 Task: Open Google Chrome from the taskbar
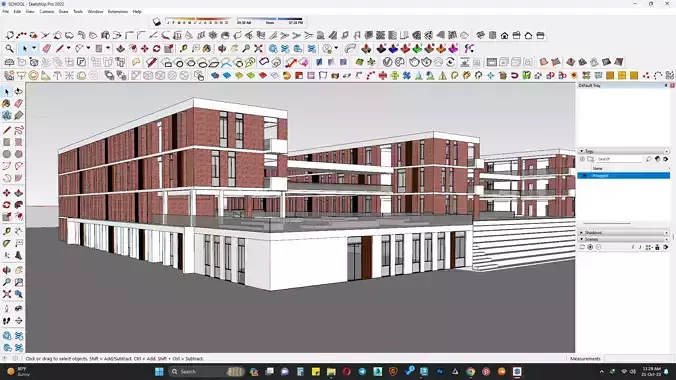pyautogui.click(x=470, y=371)
